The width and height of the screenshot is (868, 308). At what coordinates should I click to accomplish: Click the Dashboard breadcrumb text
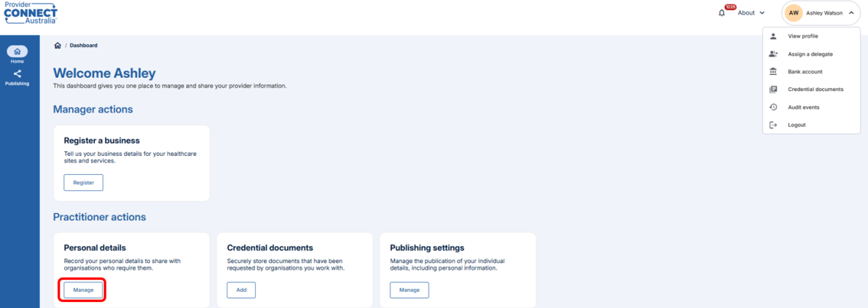tap(84, 46)
